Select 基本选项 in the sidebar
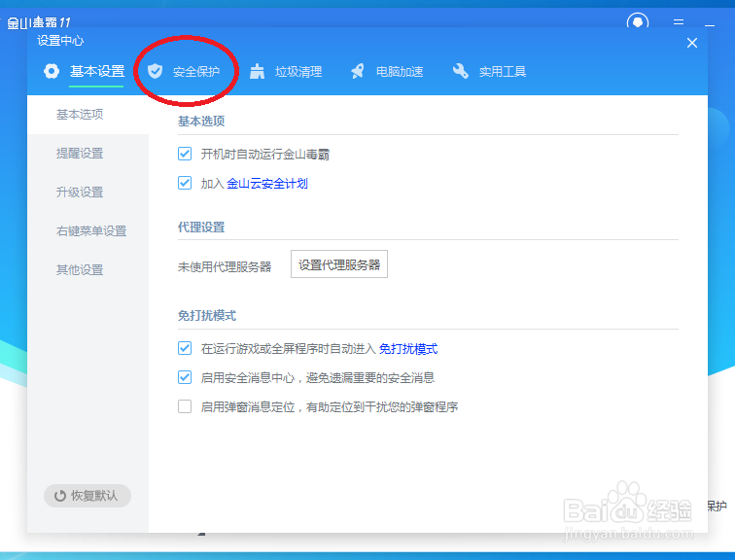This screenshot has height=560, width=735. pyautogui.click(x=88, y=115)
